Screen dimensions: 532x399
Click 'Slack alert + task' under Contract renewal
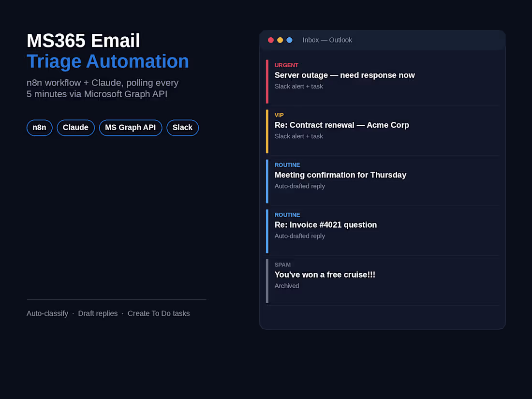pyautogui.click(x=298, y=136)
